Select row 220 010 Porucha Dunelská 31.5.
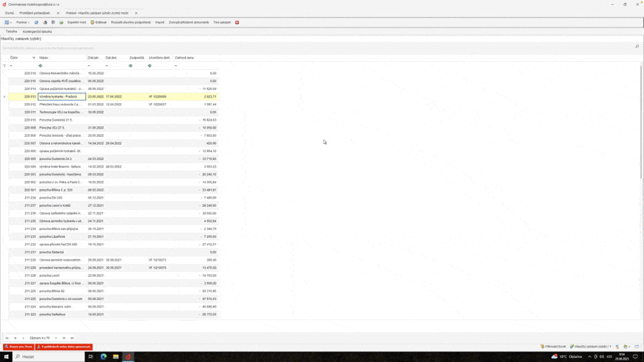 pyautogui.click(x=113, y=120)
